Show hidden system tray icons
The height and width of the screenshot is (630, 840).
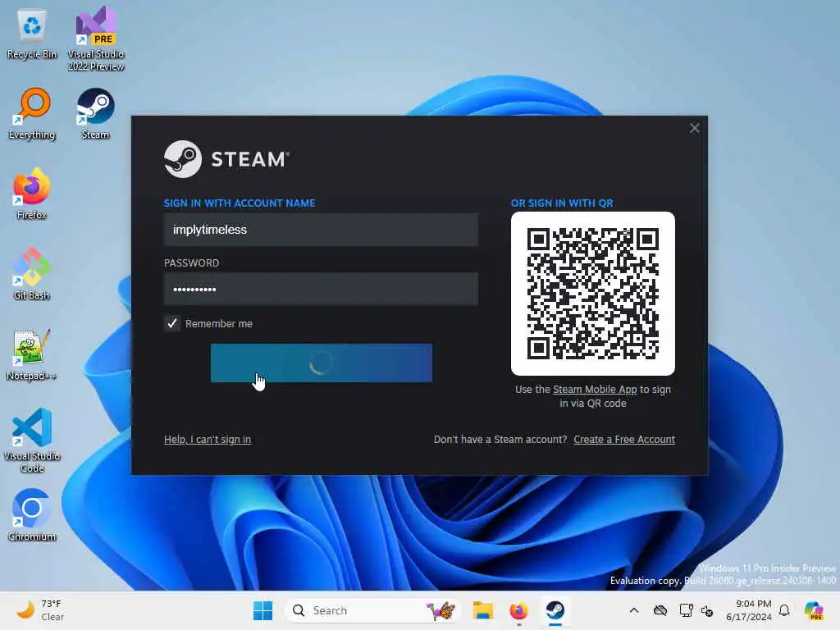click(x=634, y=610)
